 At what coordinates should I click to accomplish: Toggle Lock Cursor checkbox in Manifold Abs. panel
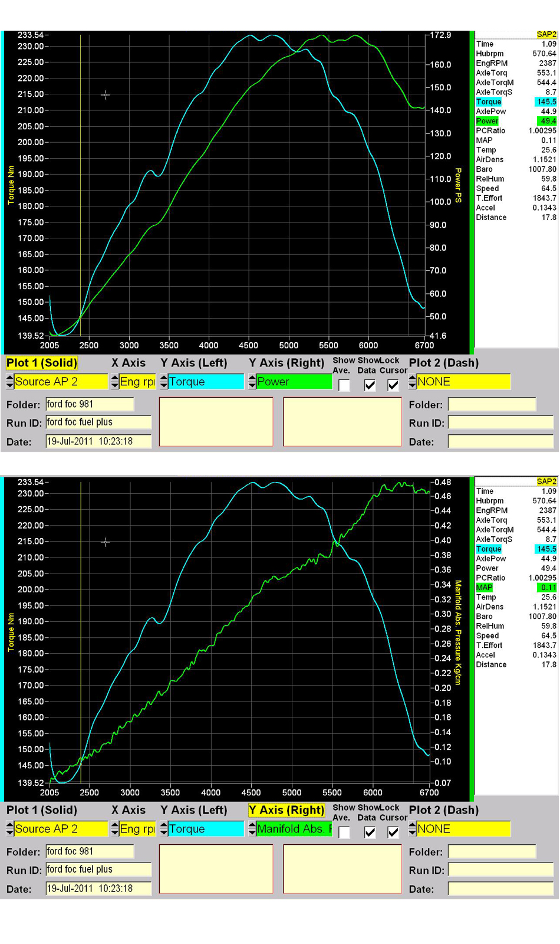click(393, 832)
